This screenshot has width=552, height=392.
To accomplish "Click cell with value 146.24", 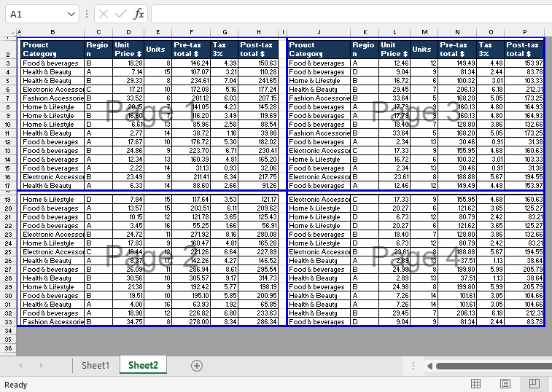I will (x=191, y=63).
